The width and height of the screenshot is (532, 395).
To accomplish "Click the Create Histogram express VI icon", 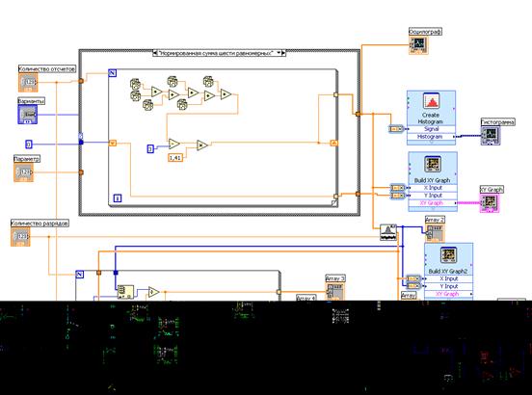I will pyautogui.click(x=432, y=101).
